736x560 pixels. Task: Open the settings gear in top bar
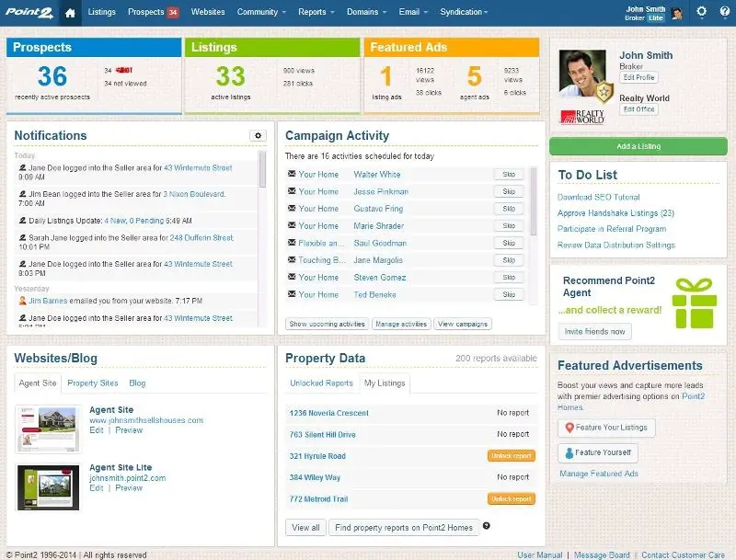(701, 12)
